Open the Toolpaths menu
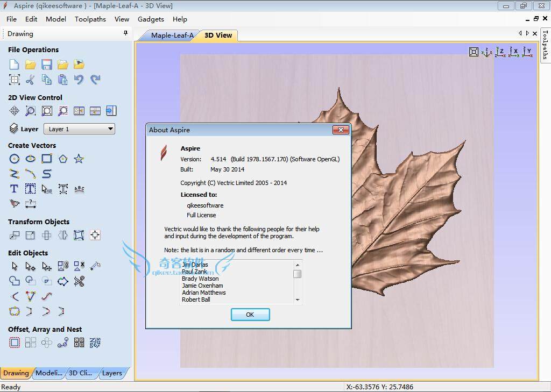This screenshot has width=551, height=392. [x=90, y=19]
